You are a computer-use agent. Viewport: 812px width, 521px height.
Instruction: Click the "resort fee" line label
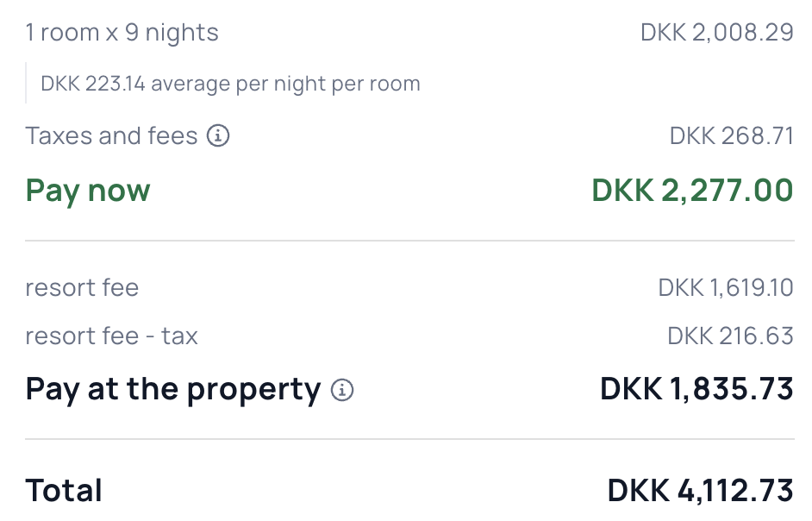point(82,287)
